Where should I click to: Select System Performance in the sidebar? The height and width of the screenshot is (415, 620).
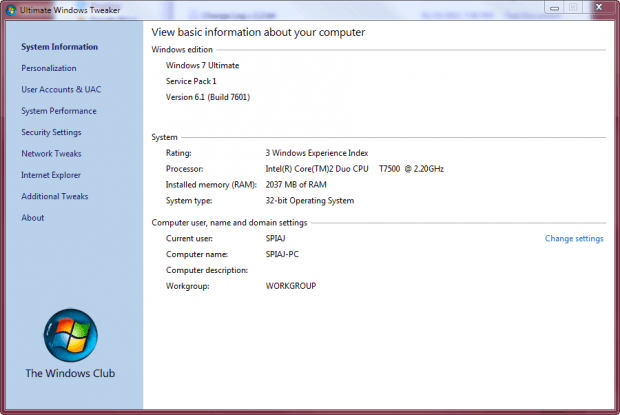click(59, 111)
